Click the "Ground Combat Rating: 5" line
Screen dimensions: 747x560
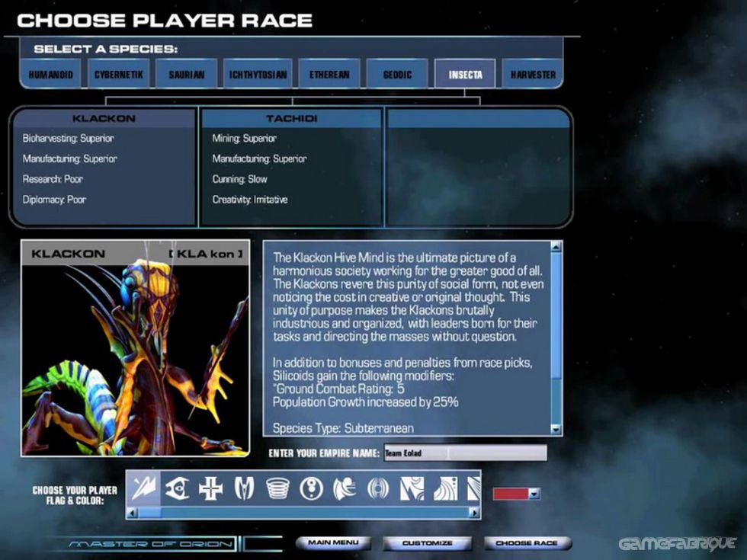click(x=338, y=389)
